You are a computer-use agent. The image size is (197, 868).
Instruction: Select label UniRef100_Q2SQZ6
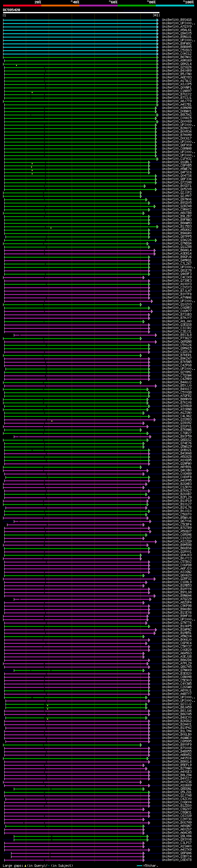(176, 67)
